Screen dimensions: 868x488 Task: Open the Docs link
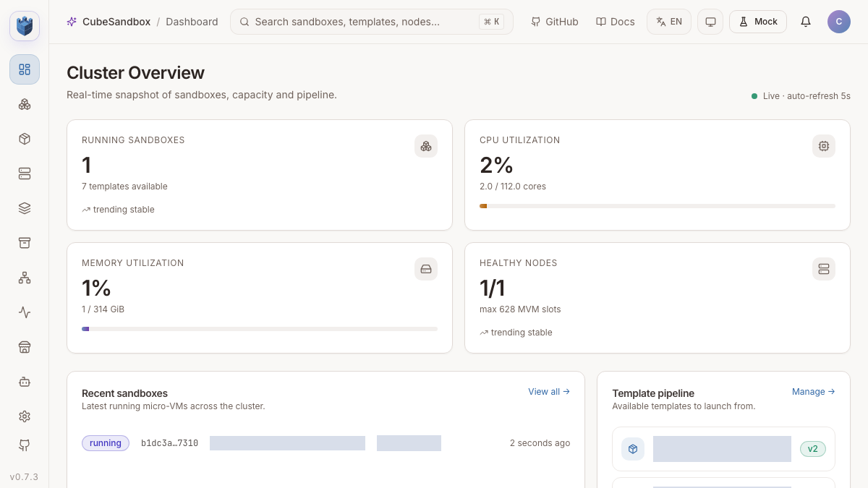(x=616, y=22)
